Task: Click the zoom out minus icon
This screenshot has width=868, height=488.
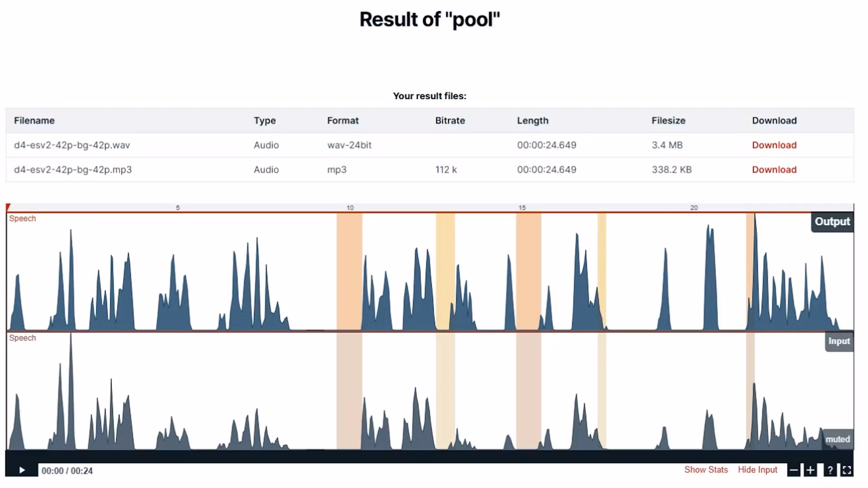Action: click(793, 470)
